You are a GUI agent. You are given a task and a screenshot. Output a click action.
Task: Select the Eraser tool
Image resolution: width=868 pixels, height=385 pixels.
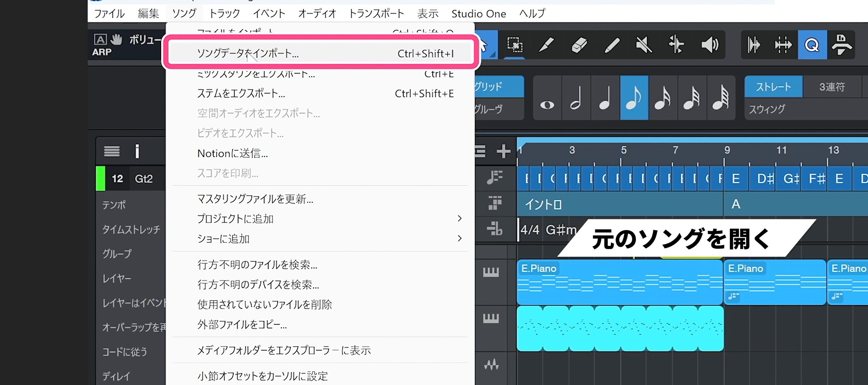click(x=579, y=45)
